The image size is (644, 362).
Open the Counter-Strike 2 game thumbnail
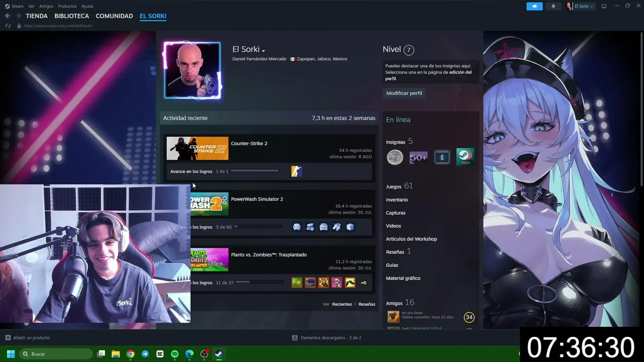tap(197, 148)
